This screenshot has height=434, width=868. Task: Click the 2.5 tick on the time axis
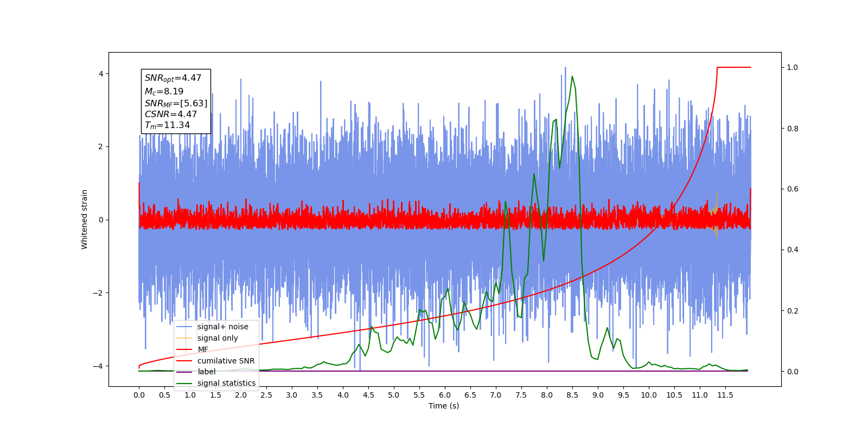[x=266, y=395]
